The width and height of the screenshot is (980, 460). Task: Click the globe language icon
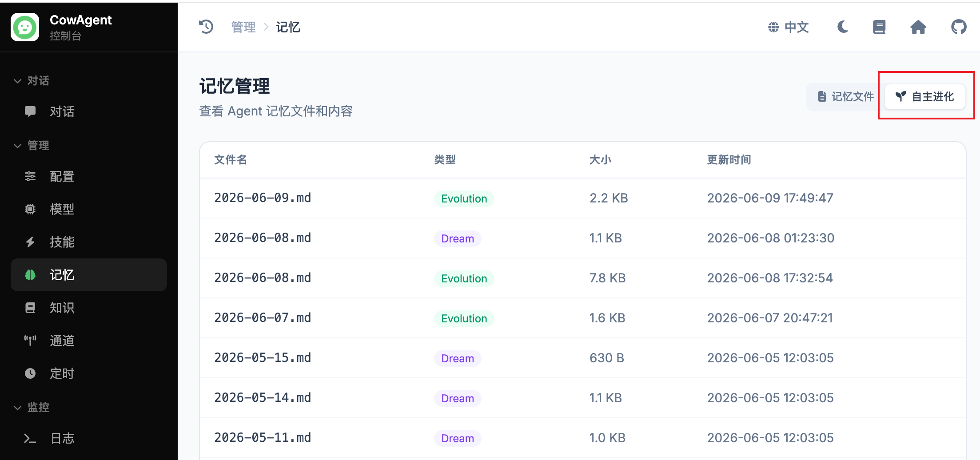[x=773, y=27]
